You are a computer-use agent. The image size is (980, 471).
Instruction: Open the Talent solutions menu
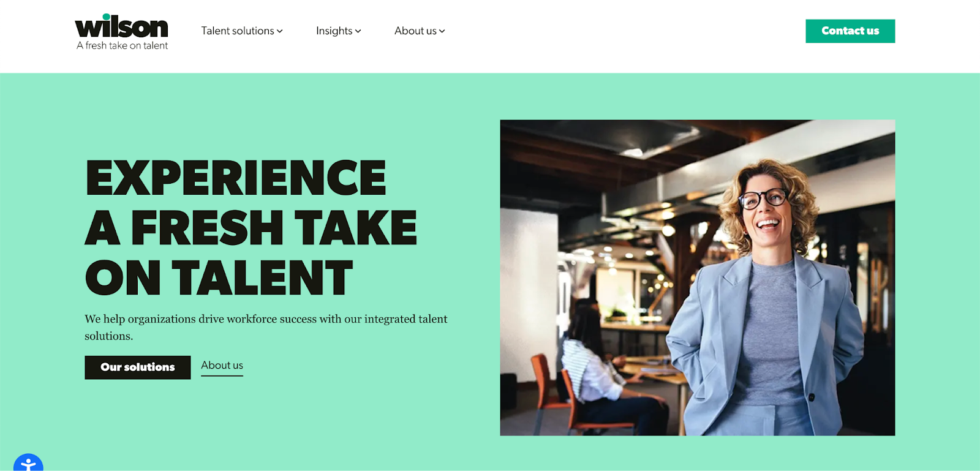point(238,31)
